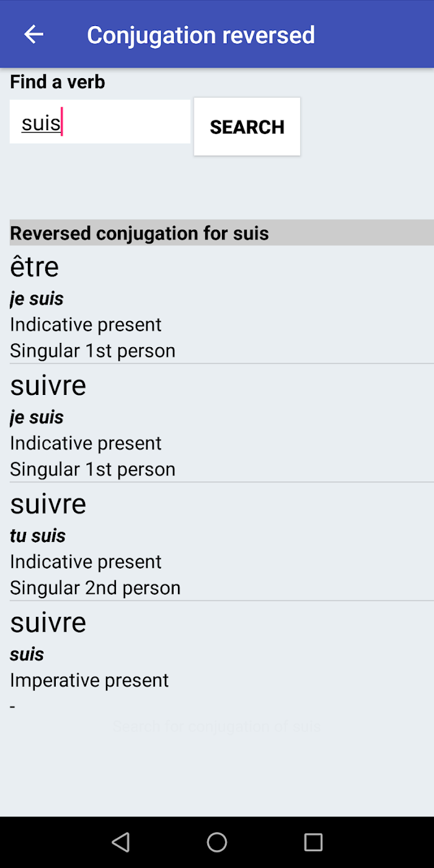Tap the 'Find a verb' label
This screenshot has width=434, height=868.
(58, 82)
